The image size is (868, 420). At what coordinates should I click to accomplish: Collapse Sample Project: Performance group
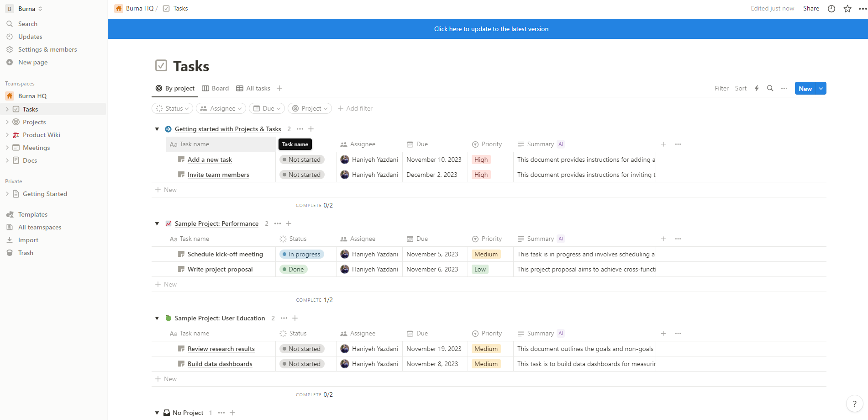coord(157,223)
